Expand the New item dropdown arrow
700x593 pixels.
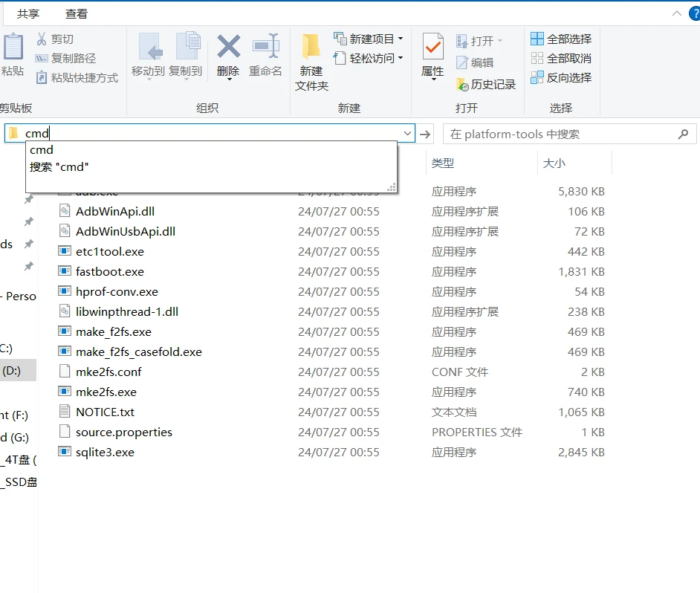401,39
